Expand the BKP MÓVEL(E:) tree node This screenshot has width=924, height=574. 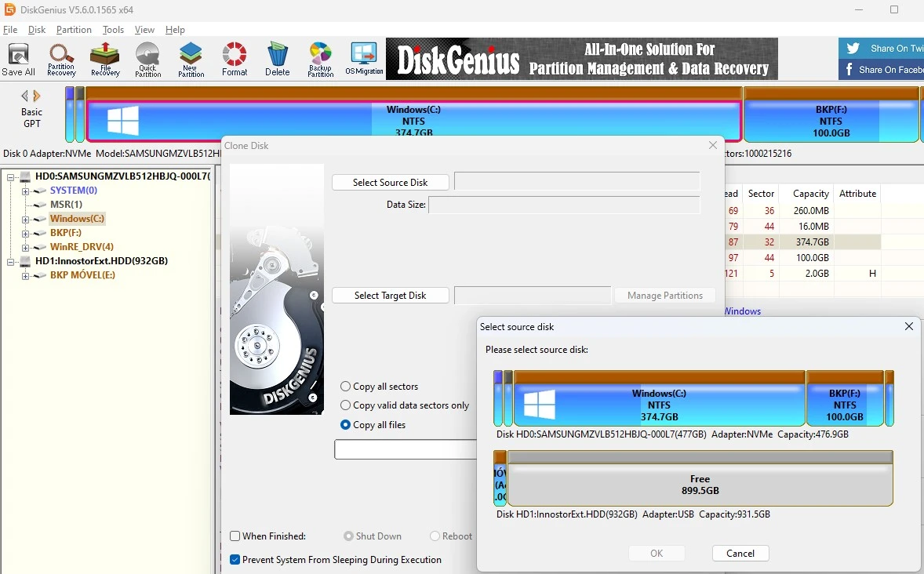click(25, 276)
